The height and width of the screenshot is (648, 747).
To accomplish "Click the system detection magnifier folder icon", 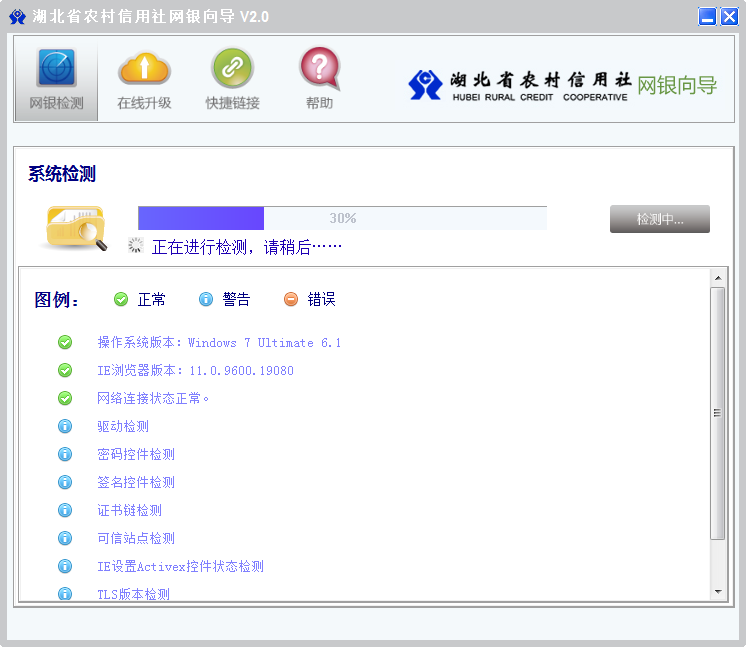I will pyautogui.click(x=76, y=227).
